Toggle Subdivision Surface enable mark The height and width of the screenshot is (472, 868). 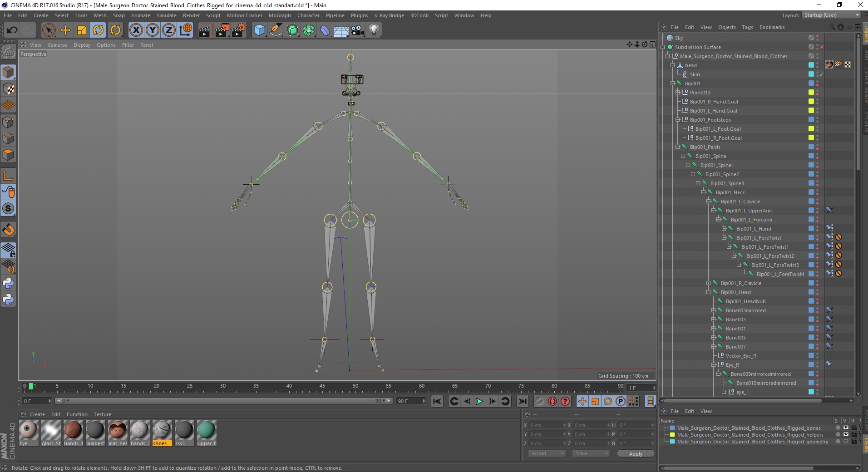(x=822, y=47)
